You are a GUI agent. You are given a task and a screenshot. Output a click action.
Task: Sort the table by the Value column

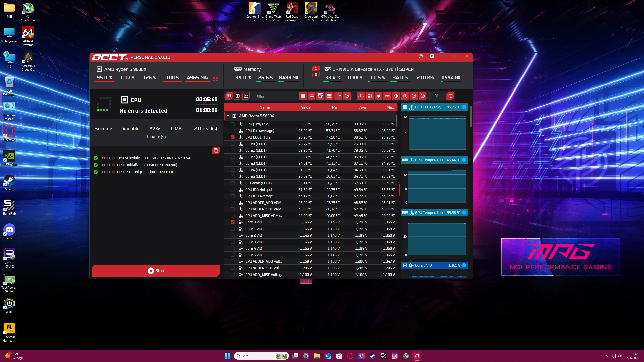[306, 107]
